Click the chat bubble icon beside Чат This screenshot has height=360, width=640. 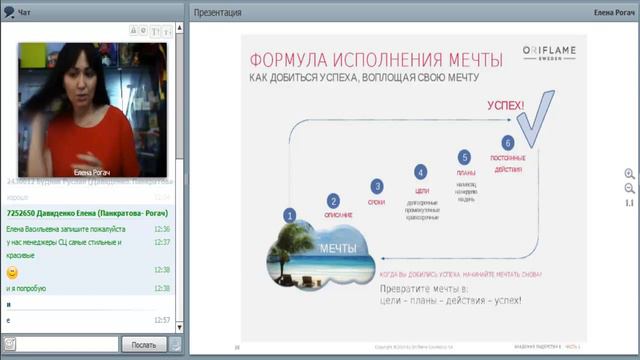(9, 12)
